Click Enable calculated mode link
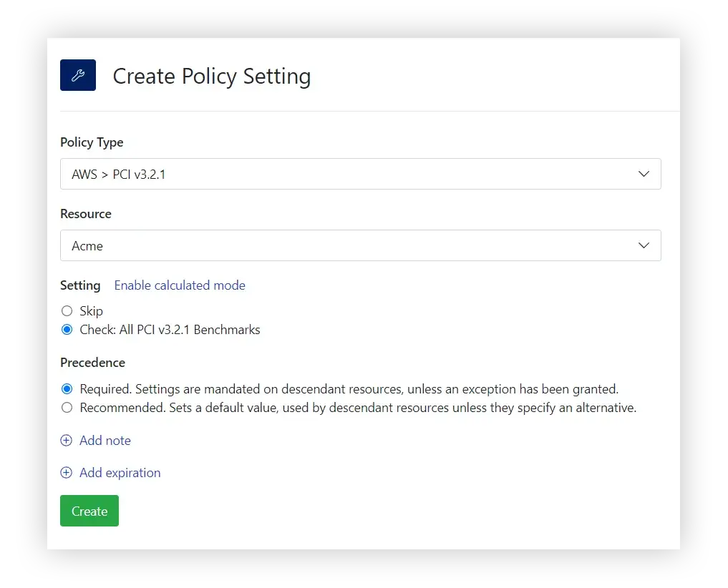This screenshot has width=728, height=588. (180, 285)
